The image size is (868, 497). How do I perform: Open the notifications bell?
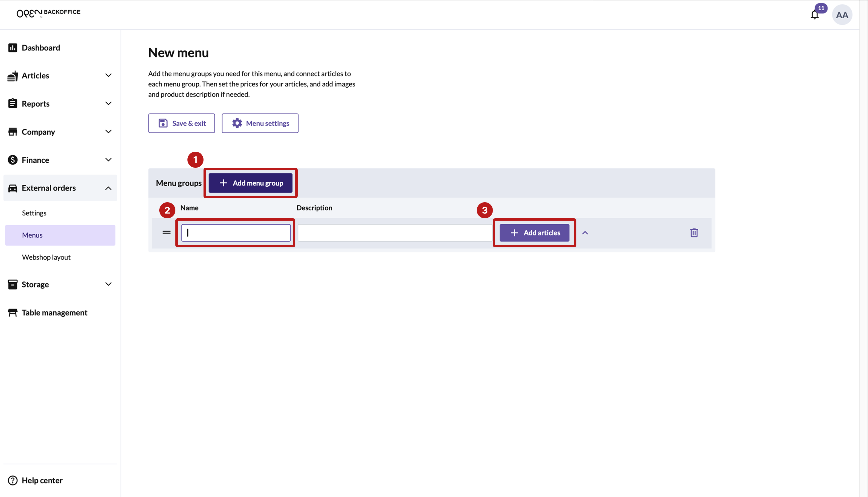[814, 15]
